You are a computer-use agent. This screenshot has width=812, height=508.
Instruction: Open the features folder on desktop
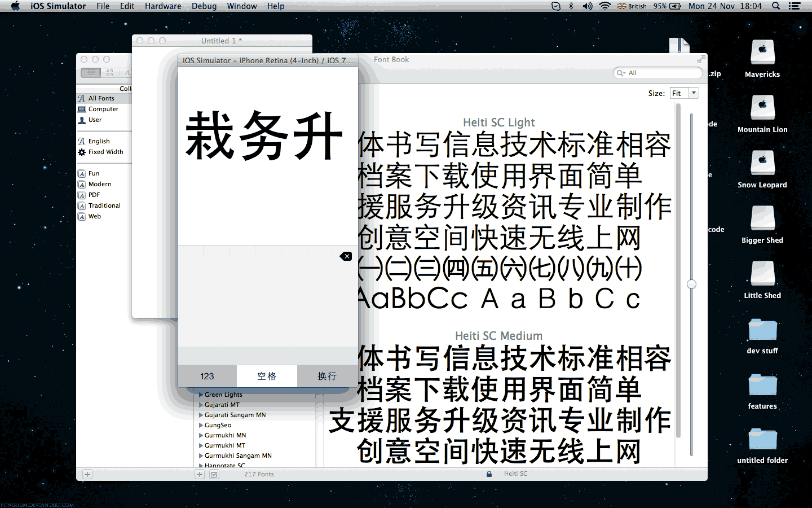(762, 384)
